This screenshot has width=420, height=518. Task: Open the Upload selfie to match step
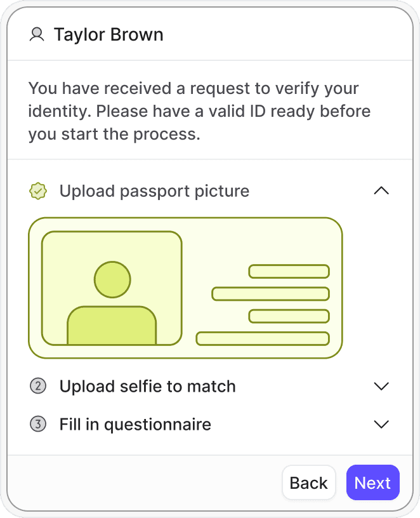click(148, 386)
